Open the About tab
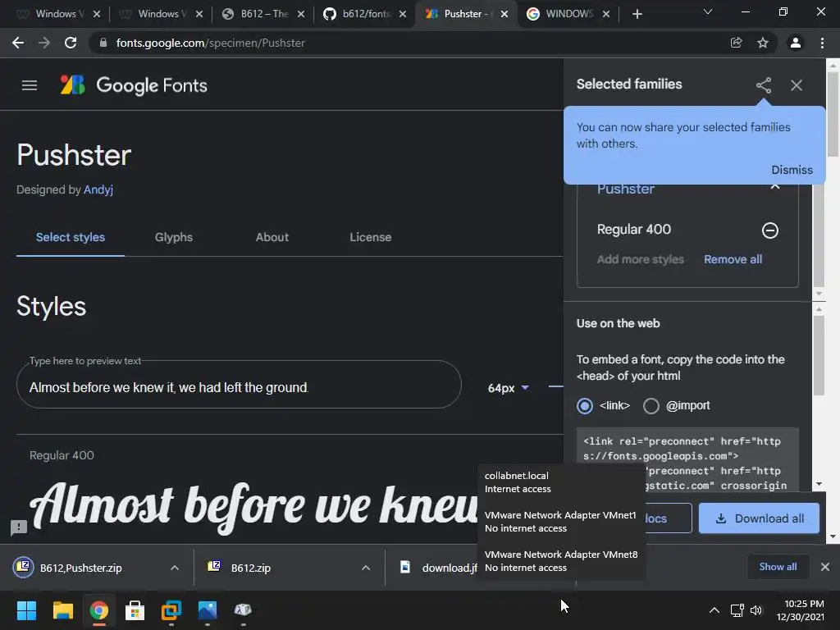Image resolution: width=840 pixels, height=630 pixels. [x=272, y=237]
